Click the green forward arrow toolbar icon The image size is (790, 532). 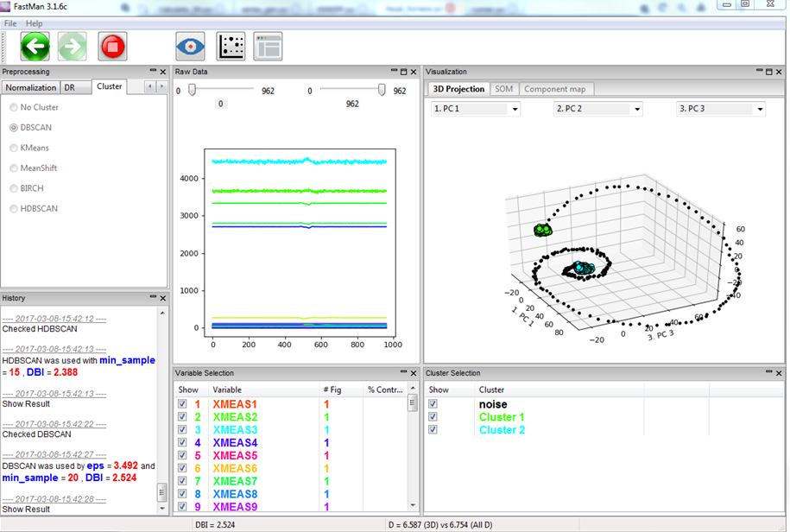72,47
